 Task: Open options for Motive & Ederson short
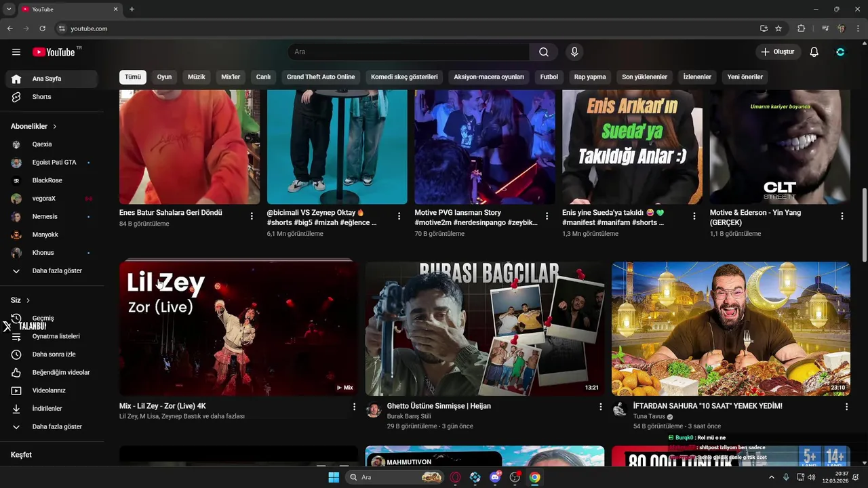[x=842, y=216]
